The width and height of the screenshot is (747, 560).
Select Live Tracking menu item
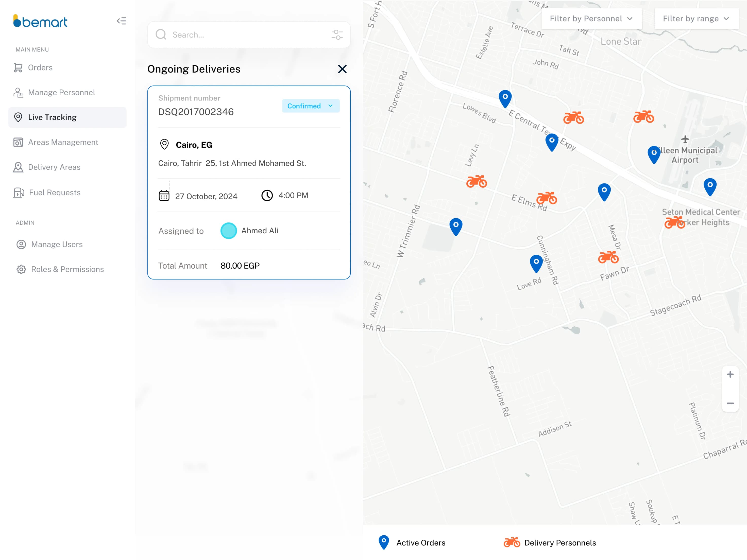(x=67, y=117)
